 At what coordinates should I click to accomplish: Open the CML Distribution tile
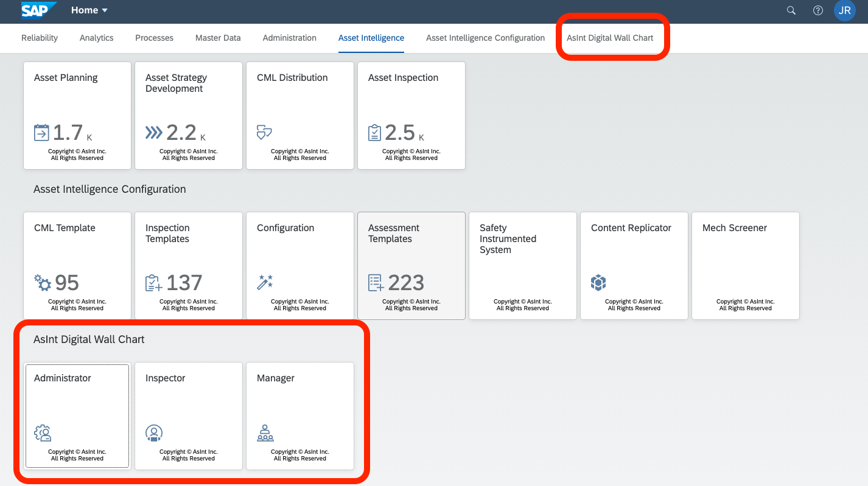pyautogui.click(x=300, y=116)
